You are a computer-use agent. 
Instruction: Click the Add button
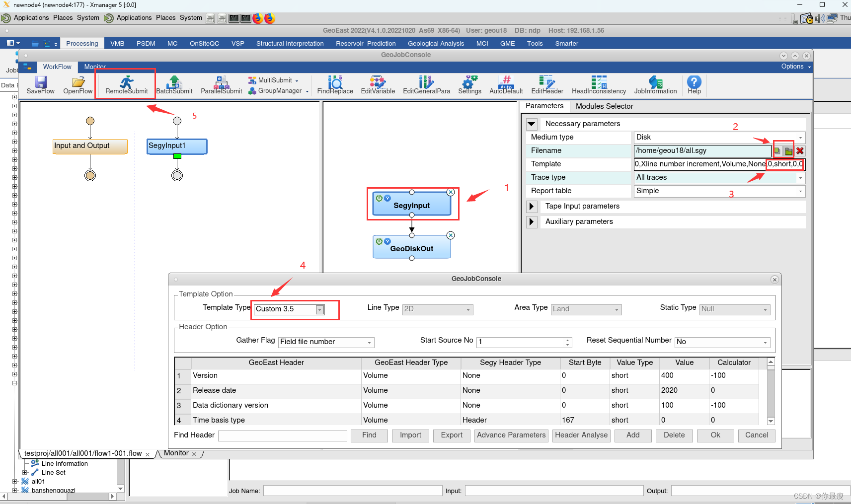coord(633,435)
